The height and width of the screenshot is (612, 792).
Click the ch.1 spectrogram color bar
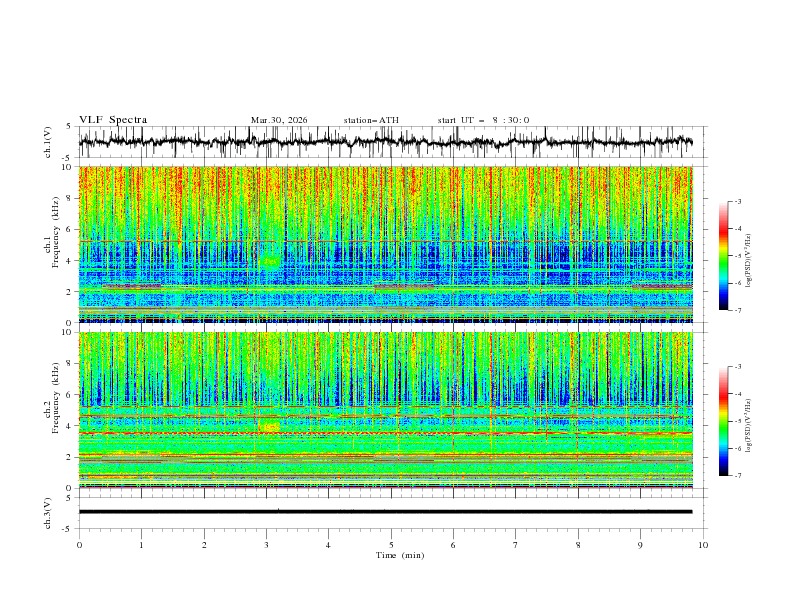tap(723, 256)
